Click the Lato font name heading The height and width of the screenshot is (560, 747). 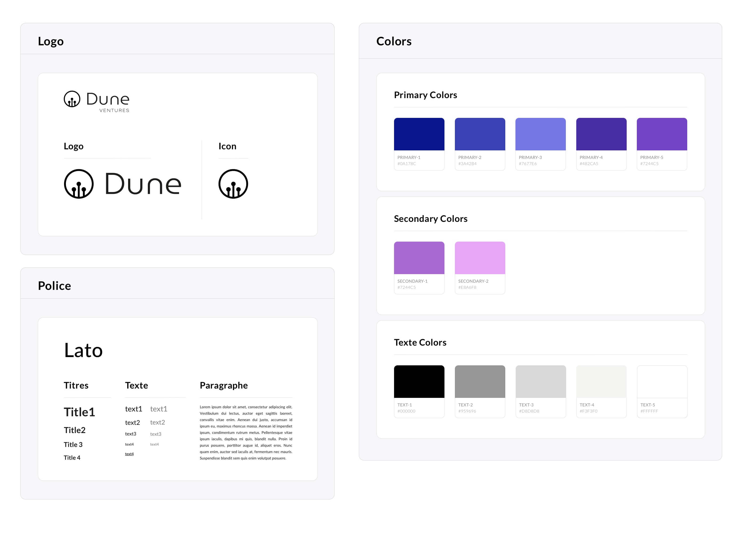84,350
